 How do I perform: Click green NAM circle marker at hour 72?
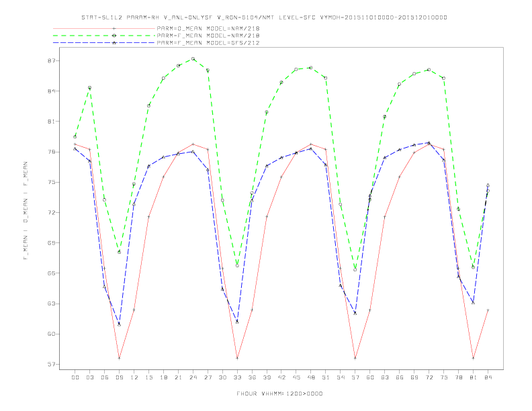(x=429, y=70)
